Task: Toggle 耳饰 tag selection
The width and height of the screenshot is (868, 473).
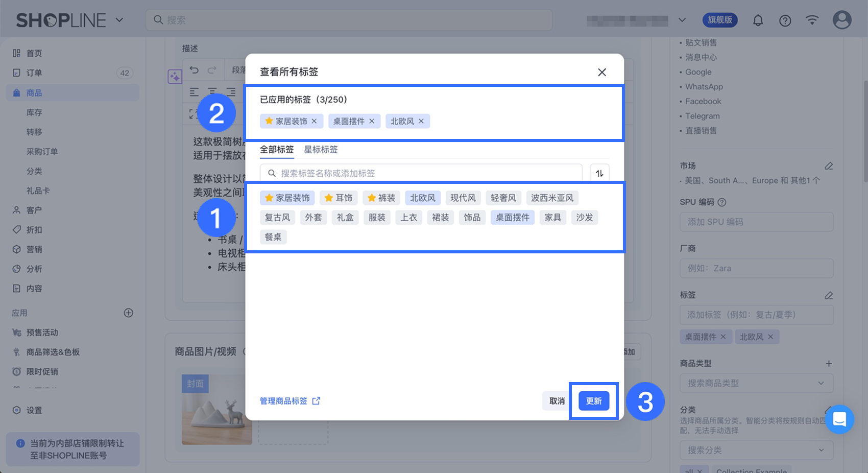Action: click(x=339, y=198)
